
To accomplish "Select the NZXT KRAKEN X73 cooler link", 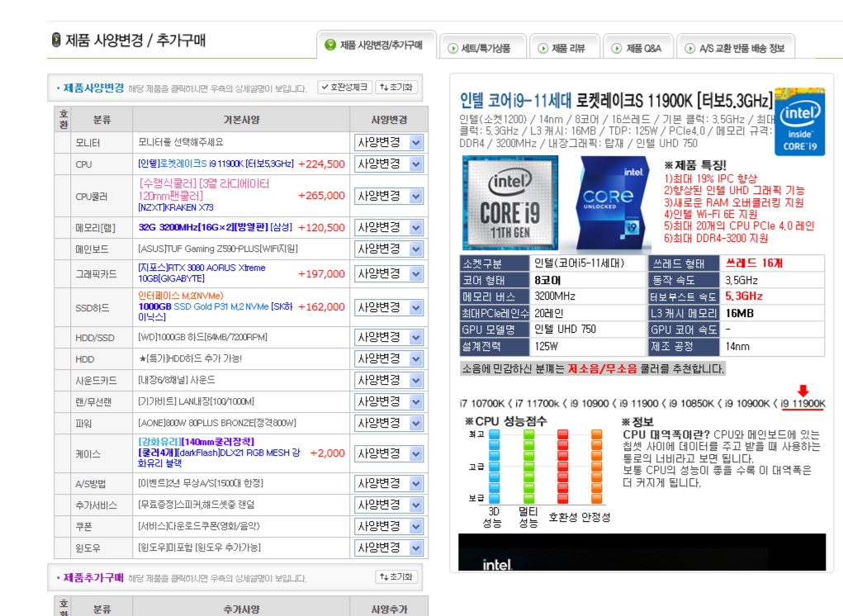I will [x=204, y=195].
